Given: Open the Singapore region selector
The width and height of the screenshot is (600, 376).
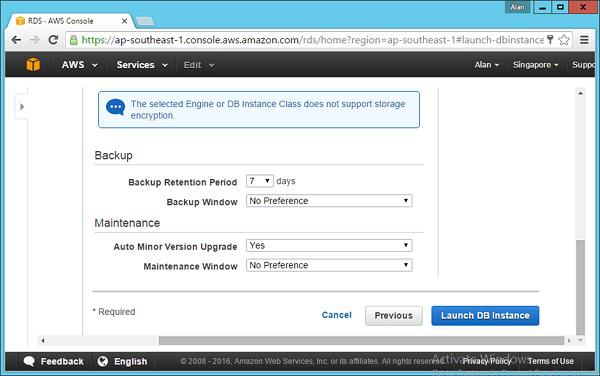Looking at the screenshot, I should point(535,65).
